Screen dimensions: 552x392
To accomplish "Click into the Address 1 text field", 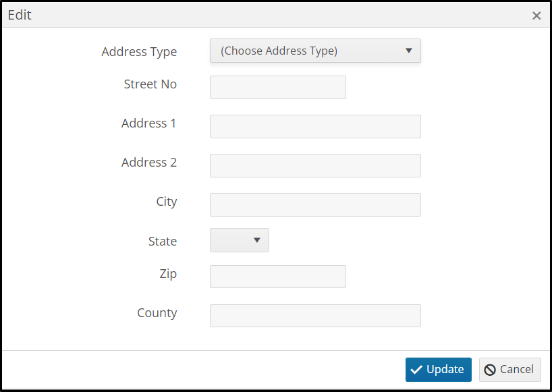I will (x=315, y=126).
